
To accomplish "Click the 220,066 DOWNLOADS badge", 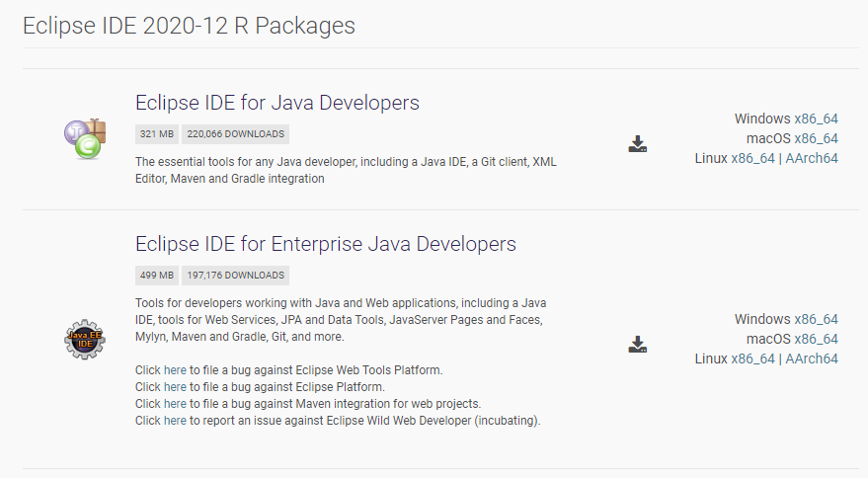I will pos(235,134).
